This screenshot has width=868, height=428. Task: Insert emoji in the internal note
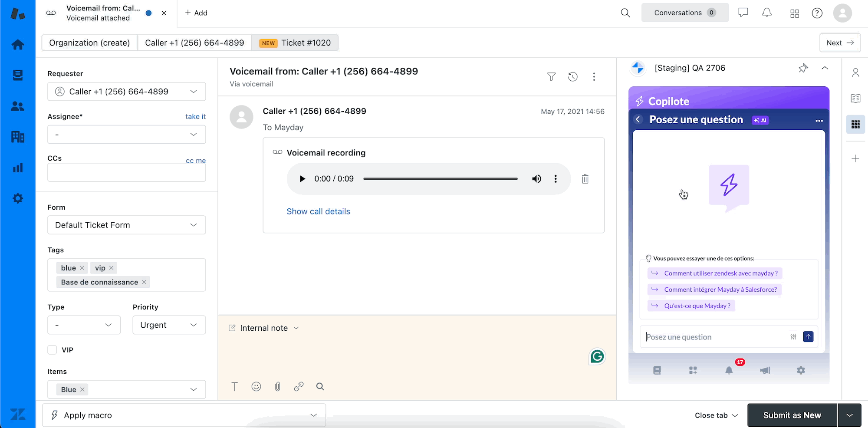click(256, 386)
